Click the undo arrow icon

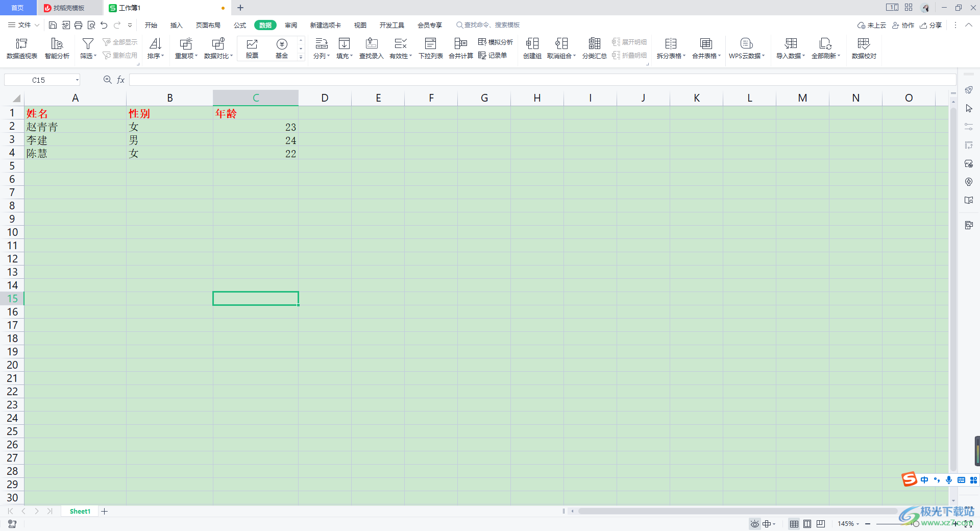[104, 25]
